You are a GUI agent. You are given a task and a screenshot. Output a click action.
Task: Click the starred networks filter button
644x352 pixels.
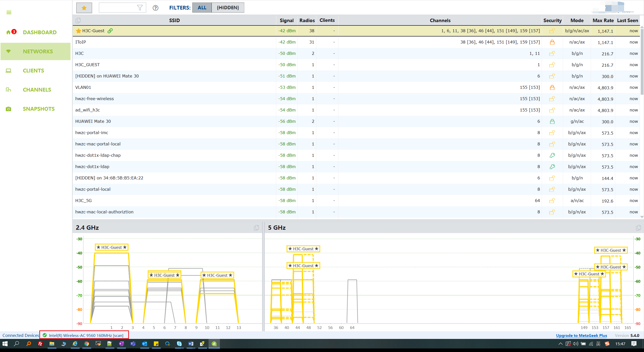[84, 8]
